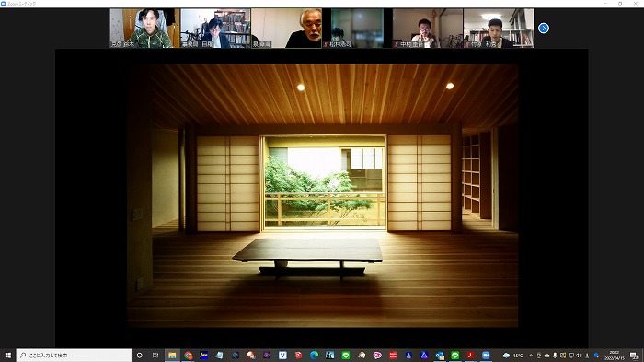
Task: Open File Explorer in the taskbar
Action: (173, 355)
